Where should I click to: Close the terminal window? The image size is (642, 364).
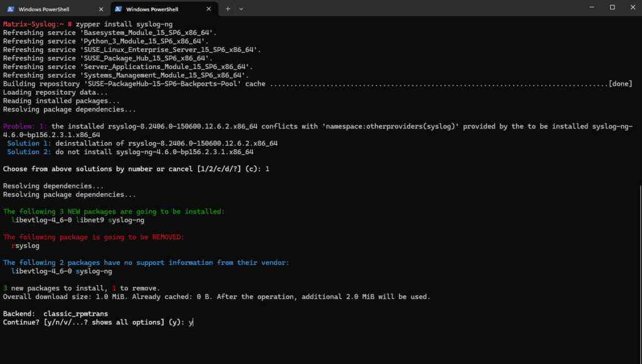pos(633,8)
